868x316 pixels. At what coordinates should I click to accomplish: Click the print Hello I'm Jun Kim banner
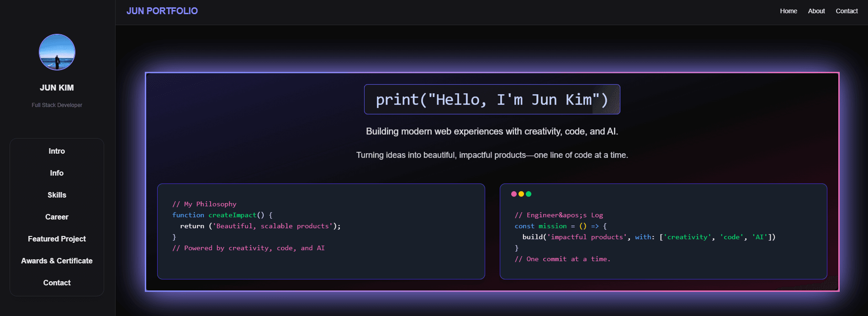tap(492, 99)
